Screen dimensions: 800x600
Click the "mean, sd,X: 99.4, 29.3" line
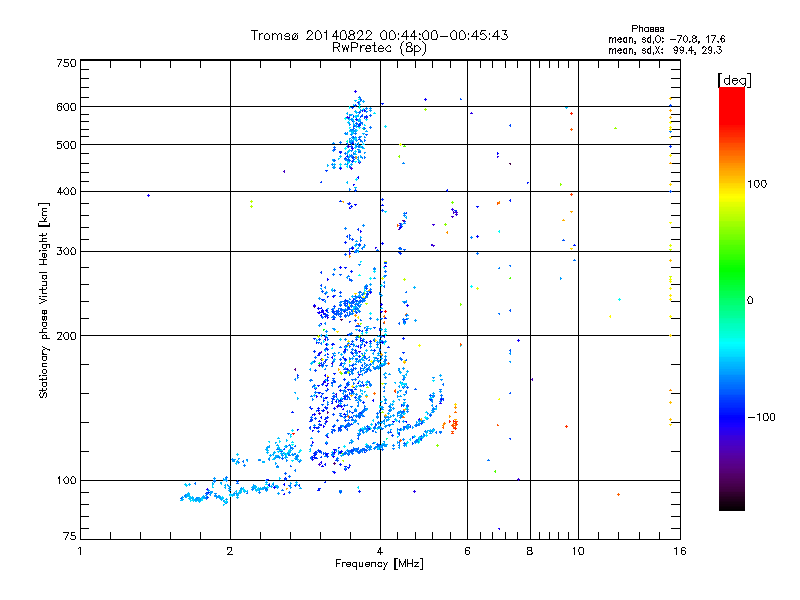point(665,50)
